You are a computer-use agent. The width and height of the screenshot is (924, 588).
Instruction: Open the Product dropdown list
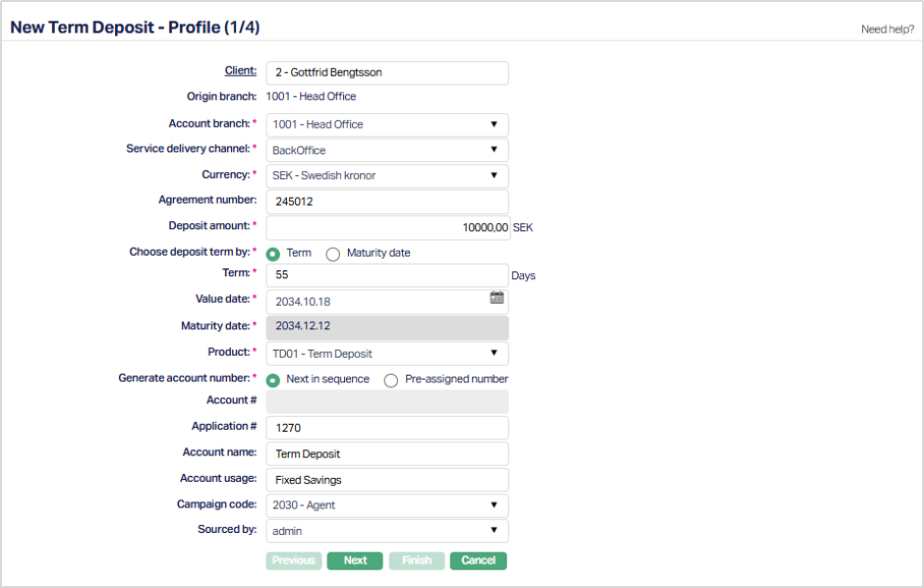click(386, 354)
